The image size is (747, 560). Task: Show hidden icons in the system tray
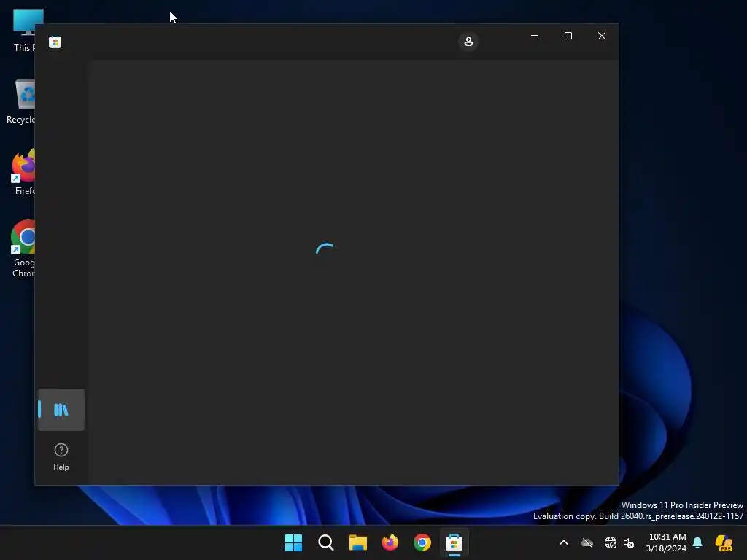tap(564, 542)
